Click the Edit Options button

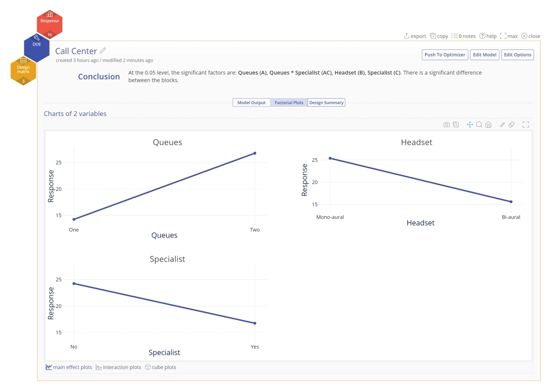pyautogui.click(x=517, y=55)
